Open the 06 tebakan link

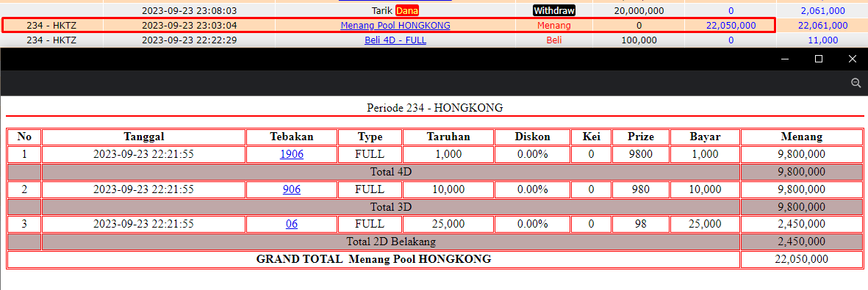pyautogui.click(x=292, y=224)
